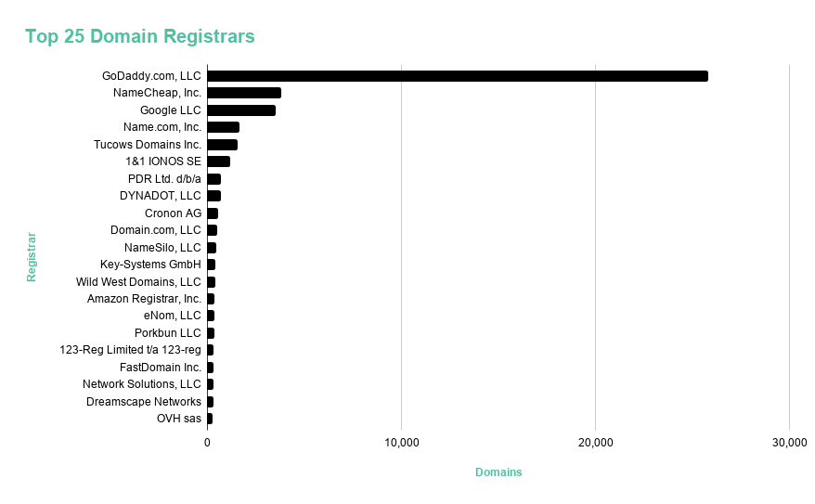Click the 30,000 x-axis tick label
The height and width of the screenshot is (504, 815).
coord(789,444)
